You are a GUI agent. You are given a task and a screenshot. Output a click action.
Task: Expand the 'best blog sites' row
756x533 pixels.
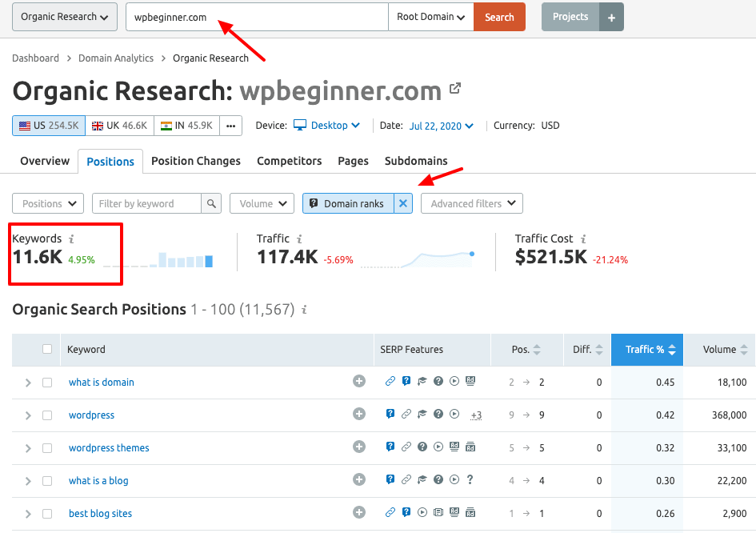click(28, 514)
